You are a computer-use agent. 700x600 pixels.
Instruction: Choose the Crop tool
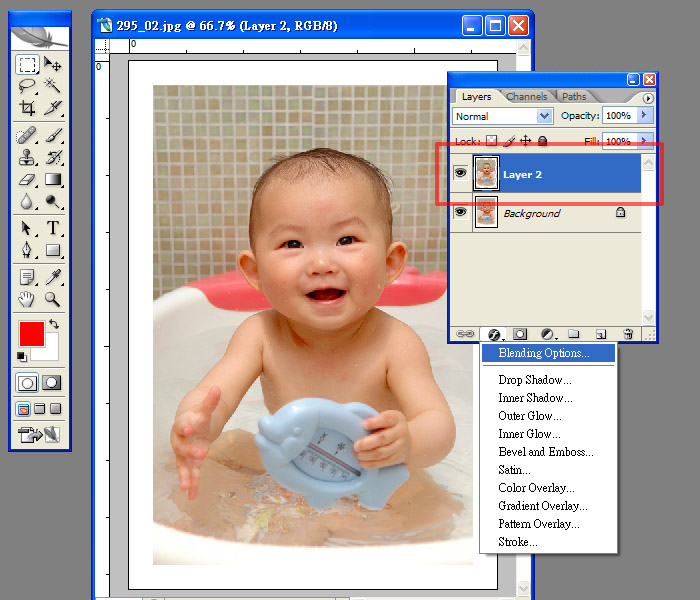[27, 108]
